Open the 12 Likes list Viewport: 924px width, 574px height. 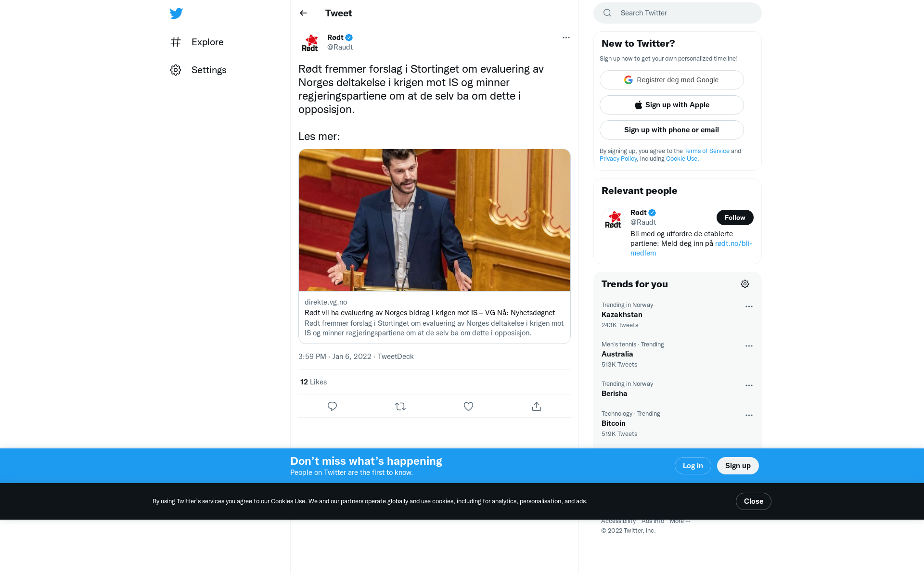[313, 382]
